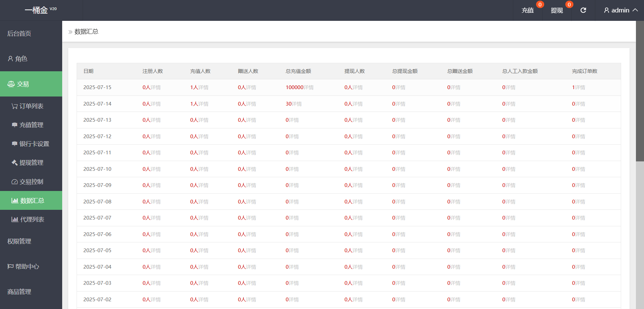Viewport: 644px width, 309px height.
Task: Expand 商品管理 sidebar section
Action: click(x=31, y=292)
